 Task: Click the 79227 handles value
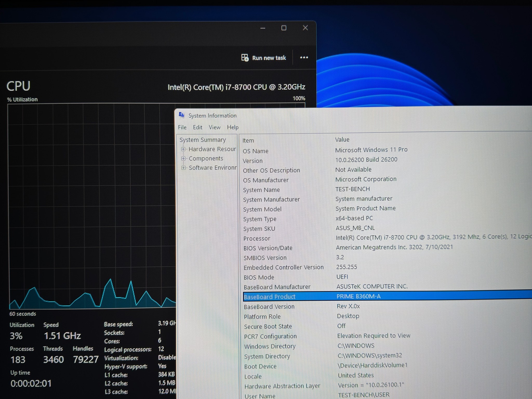point(85,360)
